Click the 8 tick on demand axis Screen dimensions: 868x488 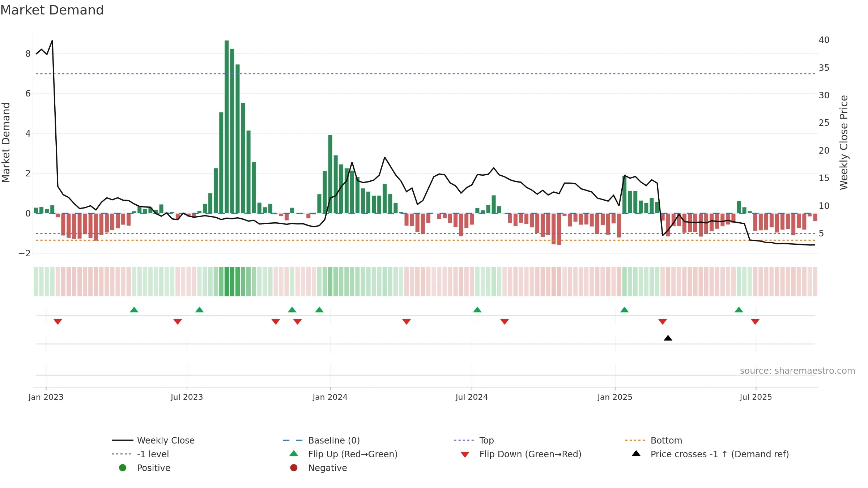(28, 54)
